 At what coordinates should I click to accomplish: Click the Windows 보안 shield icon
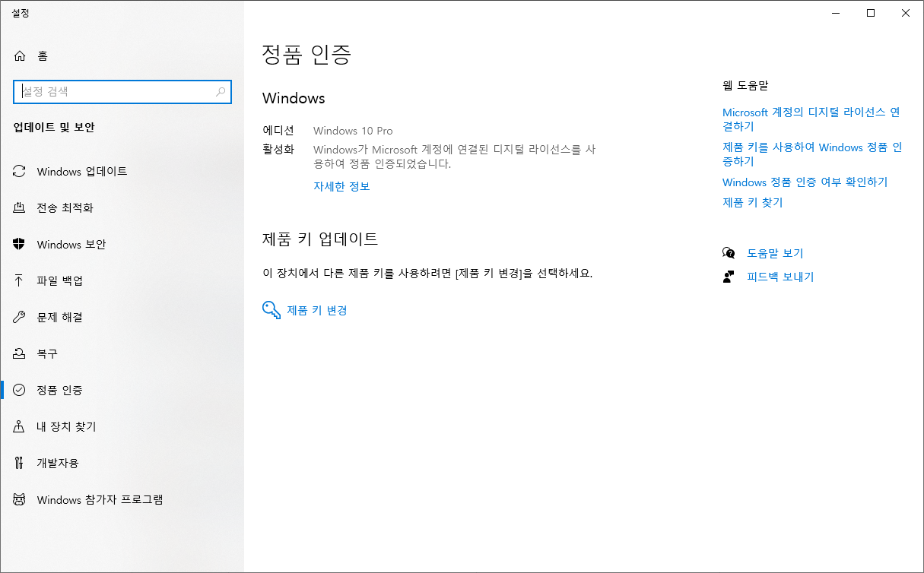[x=20, y=244]
